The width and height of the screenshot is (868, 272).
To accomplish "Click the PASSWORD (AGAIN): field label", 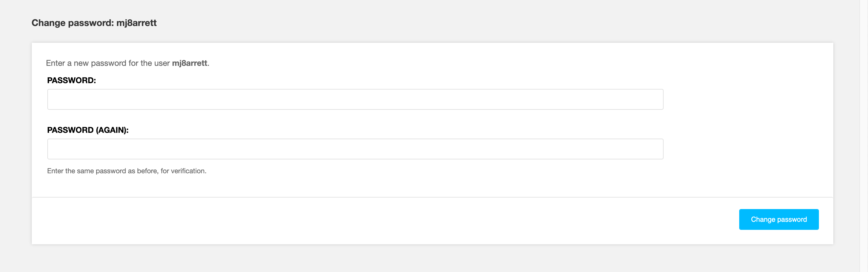I will point(87,130).
